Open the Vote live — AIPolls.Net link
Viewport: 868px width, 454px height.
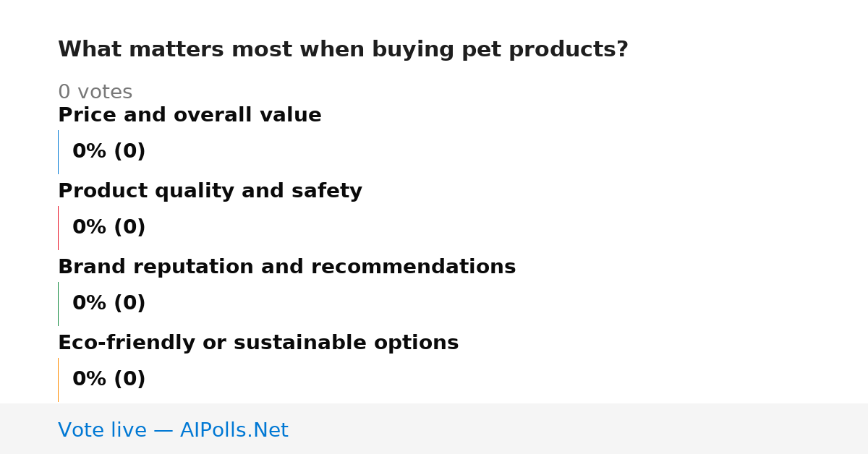pyautogui.click(x=173, y=430)
